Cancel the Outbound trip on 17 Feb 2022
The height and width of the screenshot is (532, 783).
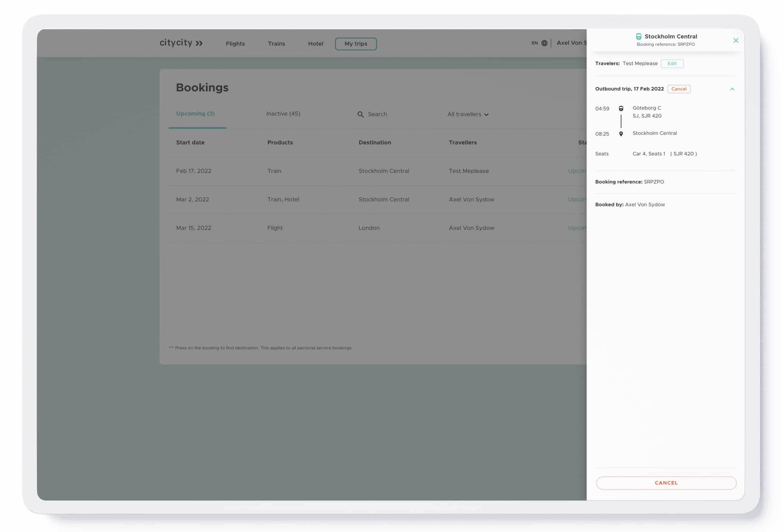click(x=679, y=89)
